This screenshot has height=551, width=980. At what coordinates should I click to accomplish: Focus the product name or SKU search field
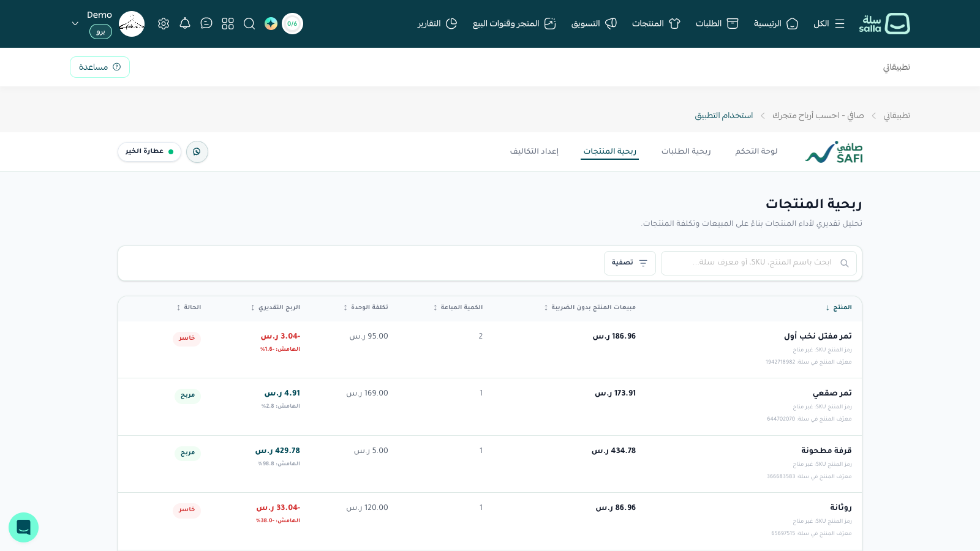click(758, 263)
